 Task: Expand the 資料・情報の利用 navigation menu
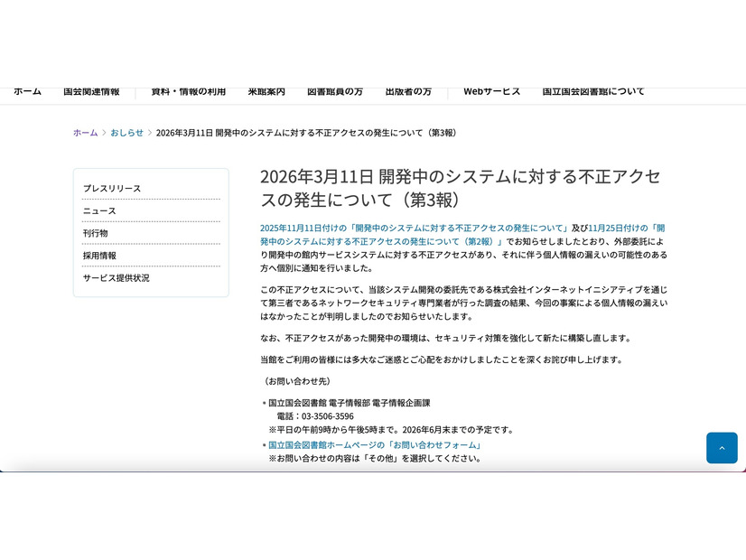click(188, 91)
